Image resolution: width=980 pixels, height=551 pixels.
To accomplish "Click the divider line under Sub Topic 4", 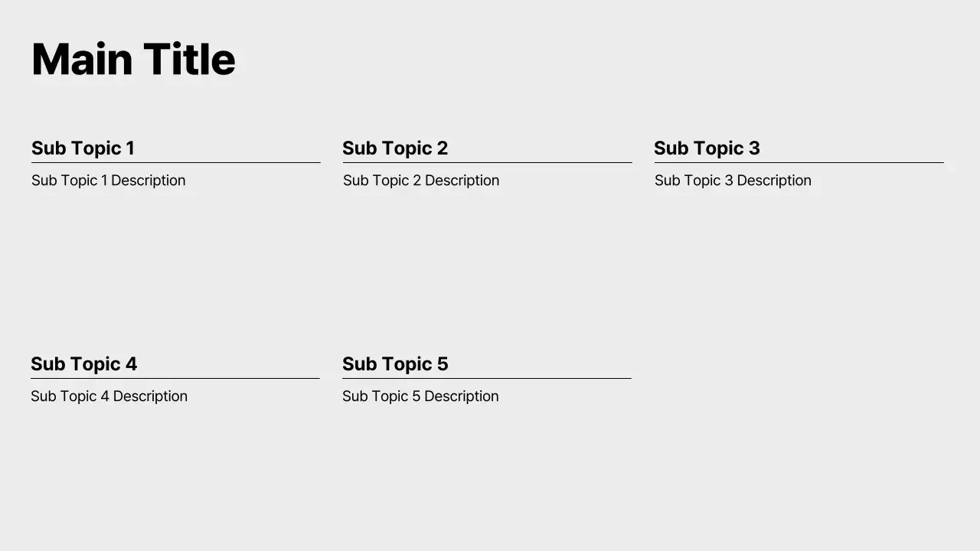I will pyautogui.click(x=175, y=378).
